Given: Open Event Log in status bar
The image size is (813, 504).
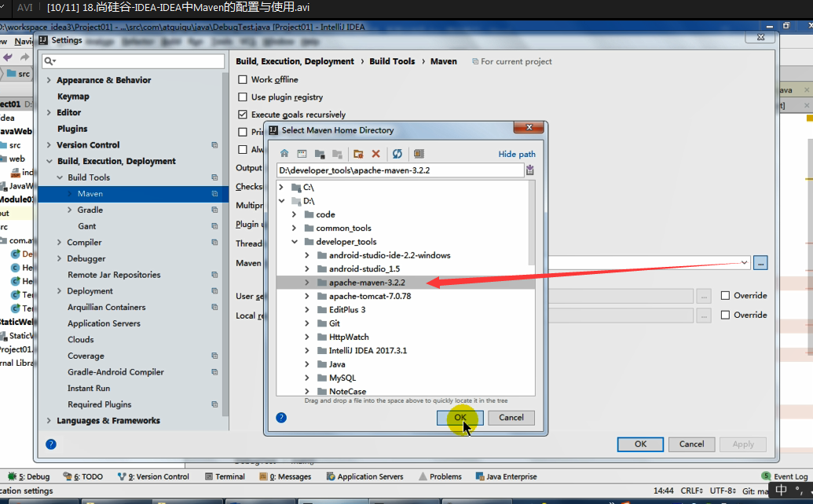Looking at the screenshot, I should click(785, 477).
